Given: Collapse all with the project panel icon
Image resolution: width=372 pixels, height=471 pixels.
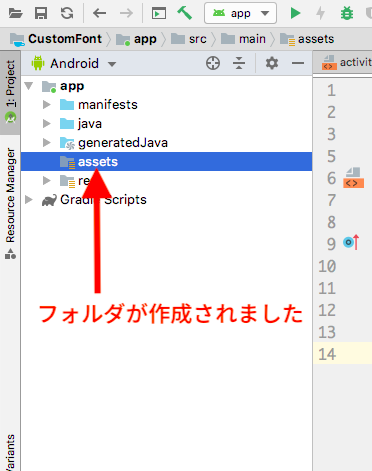Looking at the screenshot, I should point(239,63).
